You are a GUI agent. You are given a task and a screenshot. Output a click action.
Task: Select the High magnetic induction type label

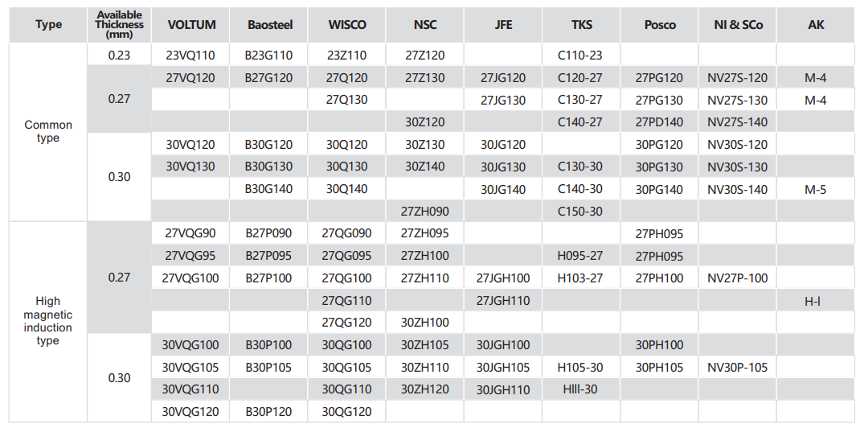[x=48, y=321]
